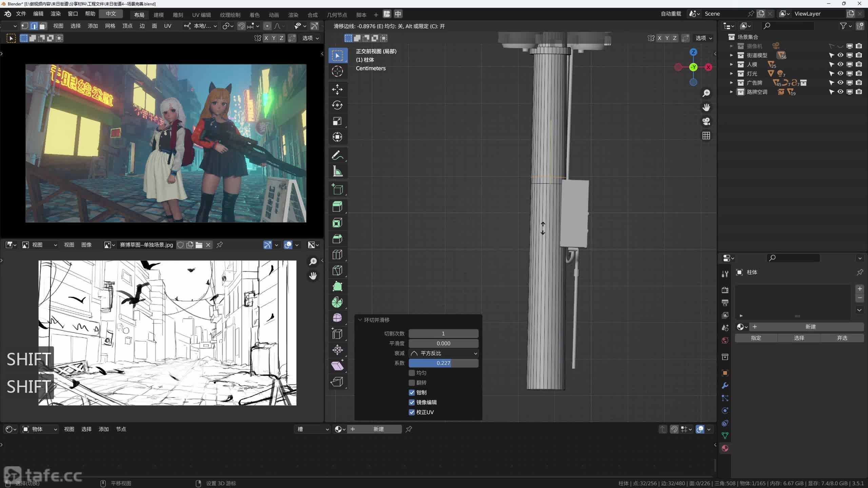The width and height of the screenshot is (868, 488).
Task: Hide the 街道模型 collection in viewport
Action: [x=840, y=55]
